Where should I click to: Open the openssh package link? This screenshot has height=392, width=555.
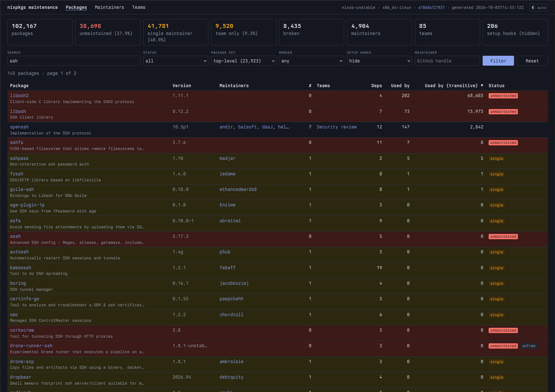[19, 127]
